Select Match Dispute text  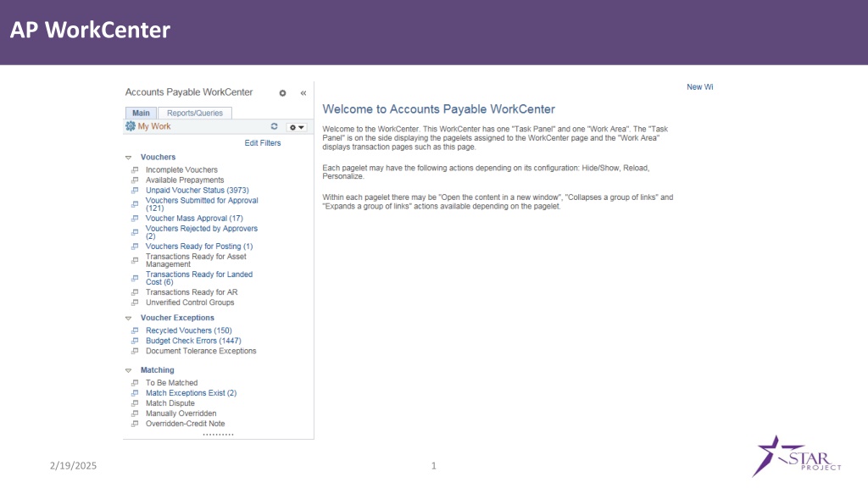170,402
